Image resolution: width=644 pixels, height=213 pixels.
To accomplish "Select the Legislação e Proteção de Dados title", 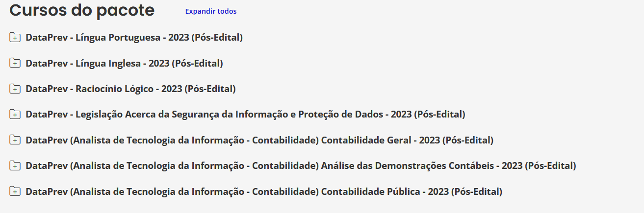I will click(x=245, y=115).
